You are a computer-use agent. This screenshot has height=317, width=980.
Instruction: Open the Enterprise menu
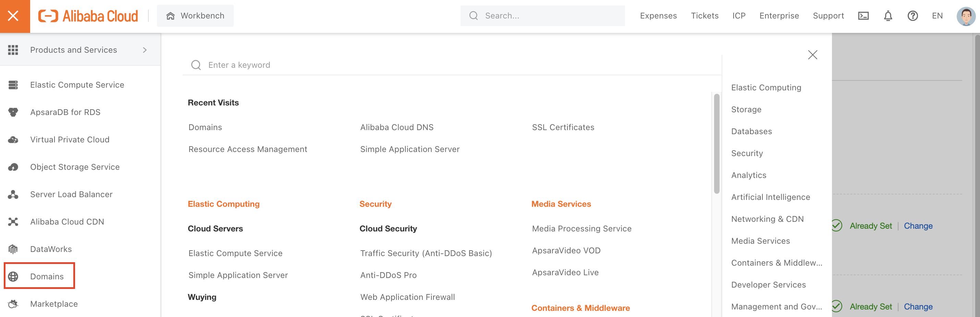779,16
